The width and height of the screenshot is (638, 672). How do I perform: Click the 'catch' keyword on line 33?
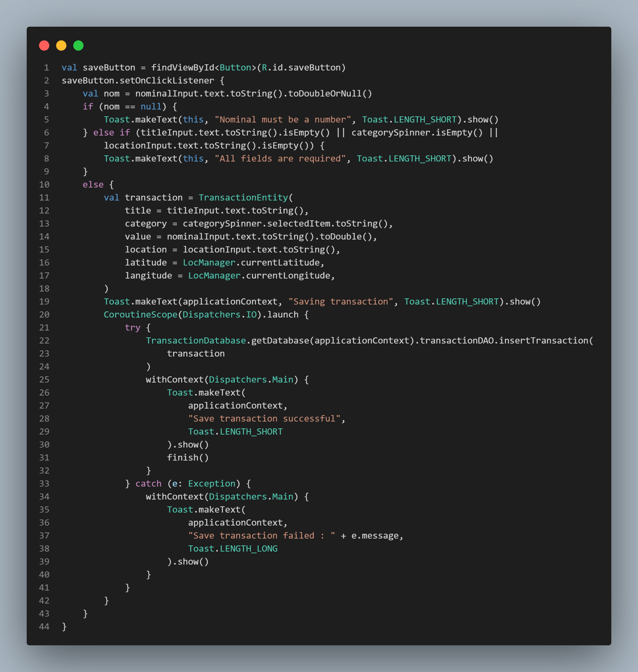point(149,484)
